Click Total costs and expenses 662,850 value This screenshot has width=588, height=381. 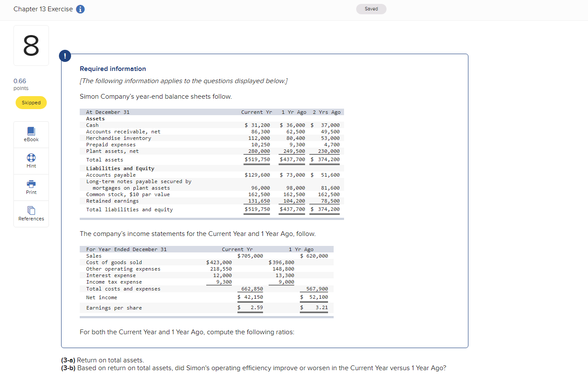coord(252,289)
